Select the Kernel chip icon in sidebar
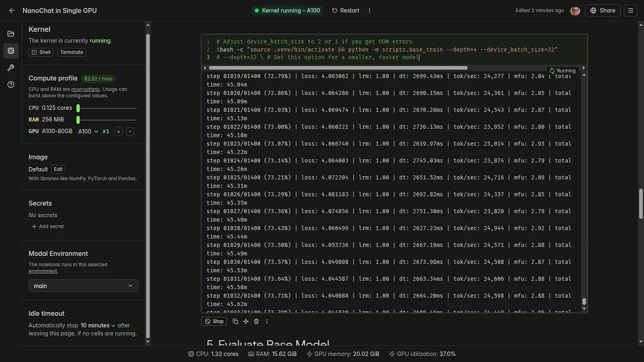Image resolution: width=644 pixels, height=362 pixels. point(11,51)
